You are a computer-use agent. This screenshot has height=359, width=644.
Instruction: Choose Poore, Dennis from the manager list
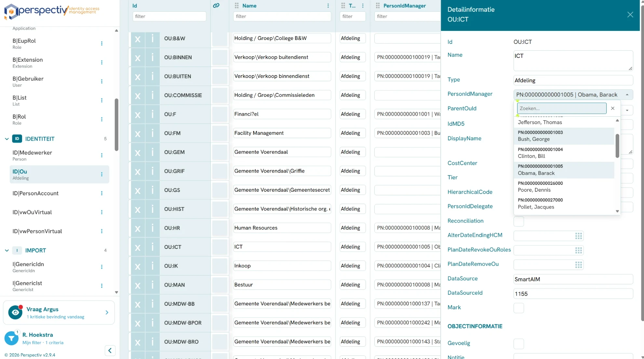pos(564,186)
